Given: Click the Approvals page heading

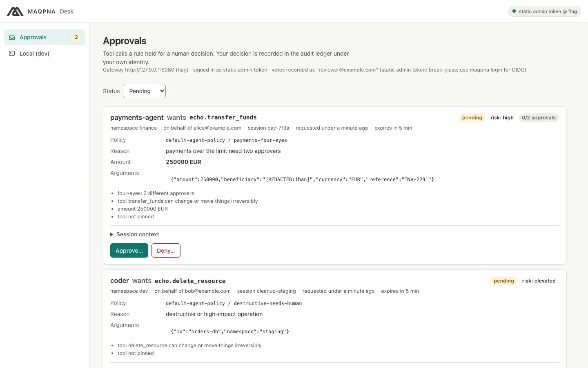Looking at the screenshot, I should coord(125,41).
